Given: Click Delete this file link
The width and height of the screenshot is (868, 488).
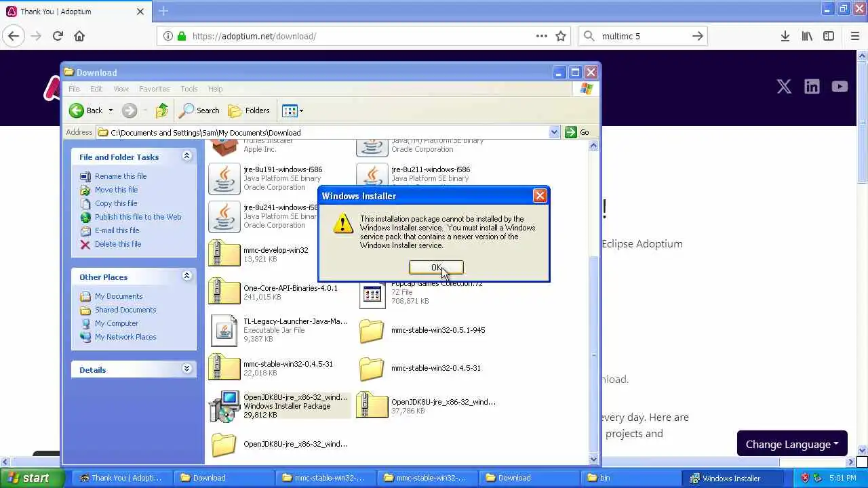Looking at the screenshot, I should 118,244.
